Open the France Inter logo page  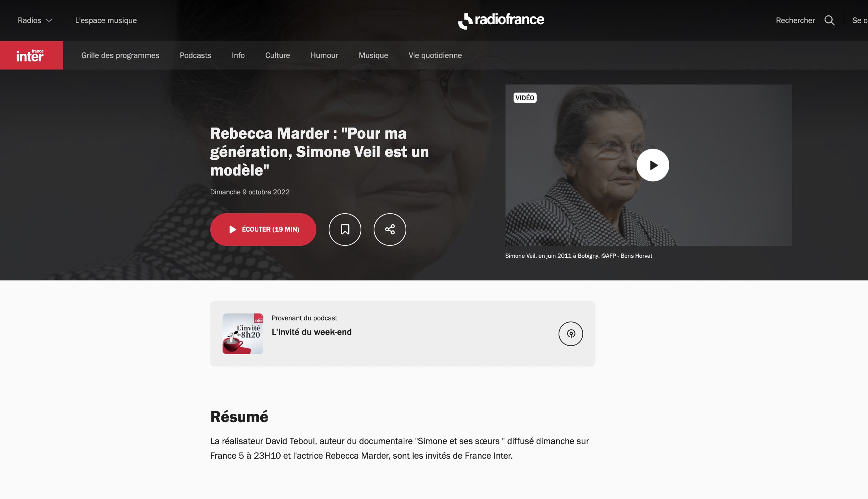[32, 55]
